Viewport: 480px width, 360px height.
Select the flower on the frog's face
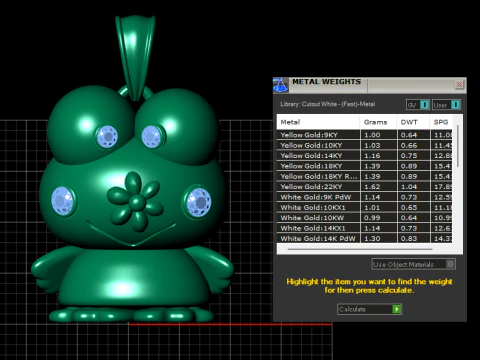click(x=135, y=201)
